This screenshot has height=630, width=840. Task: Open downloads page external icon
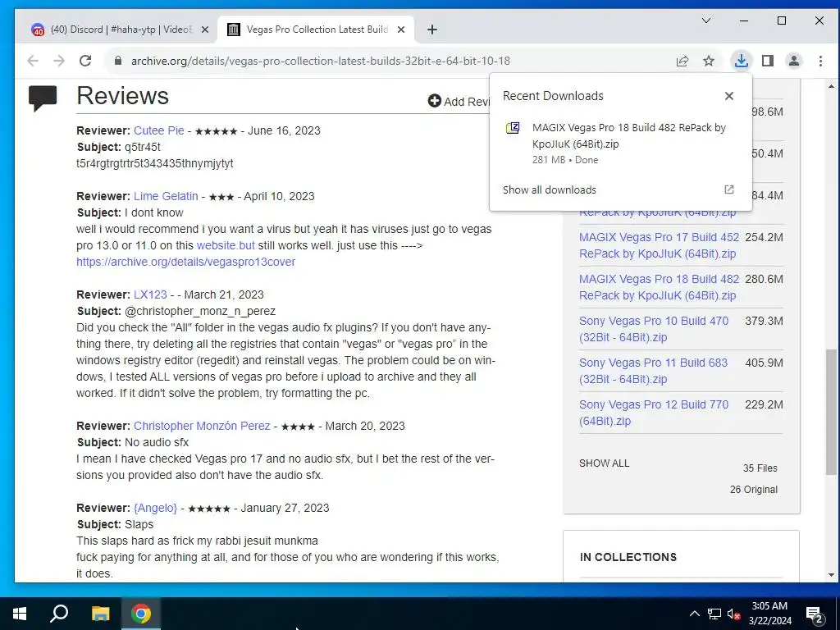pyautogui.click(x=728, y=189)
